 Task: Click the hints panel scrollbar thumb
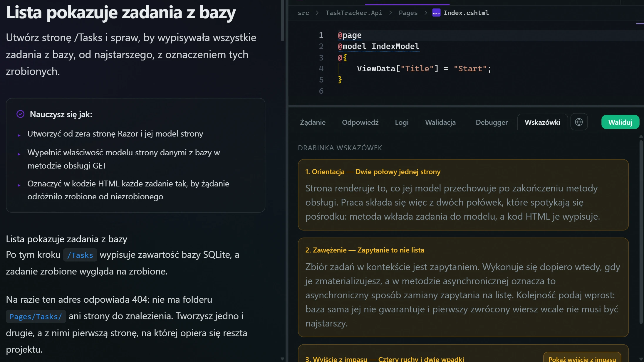pyautogui.click(x=641, y=232)
